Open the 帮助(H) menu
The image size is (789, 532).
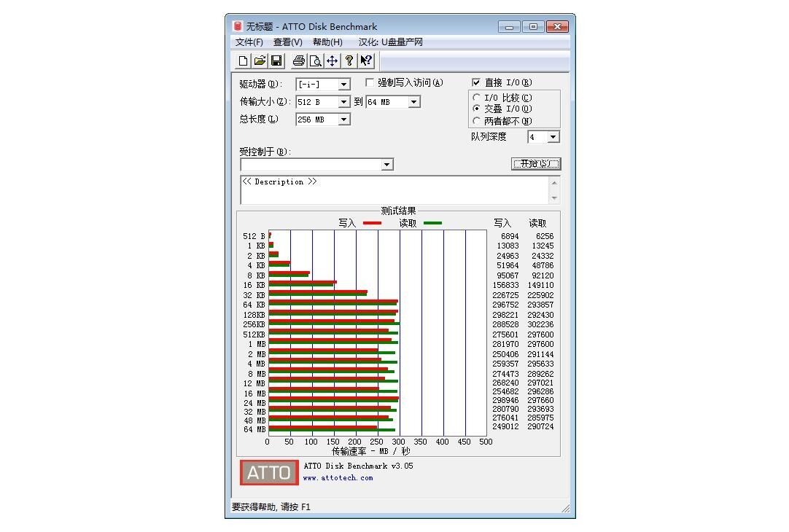(x=327, y=42)
